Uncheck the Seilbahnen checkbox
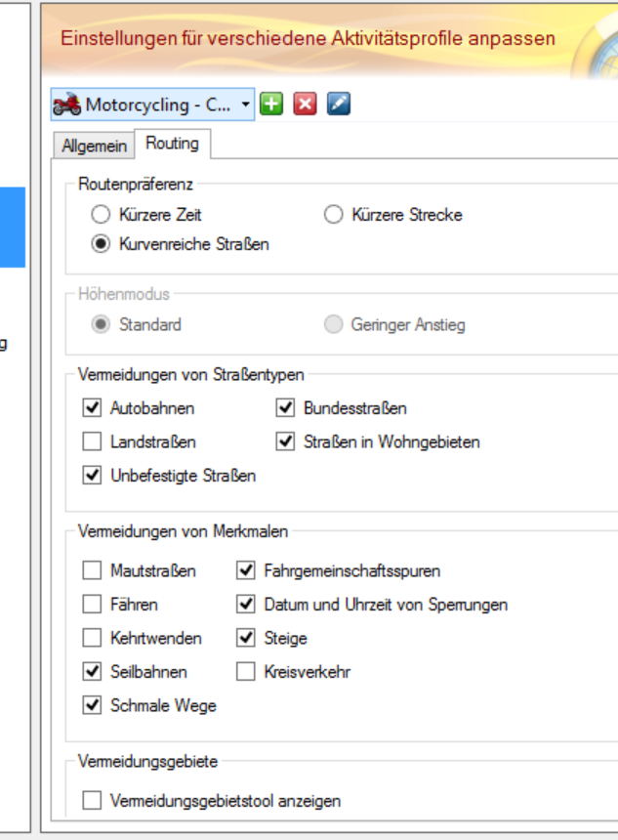The image size is (618, 840). pos(93,672)
